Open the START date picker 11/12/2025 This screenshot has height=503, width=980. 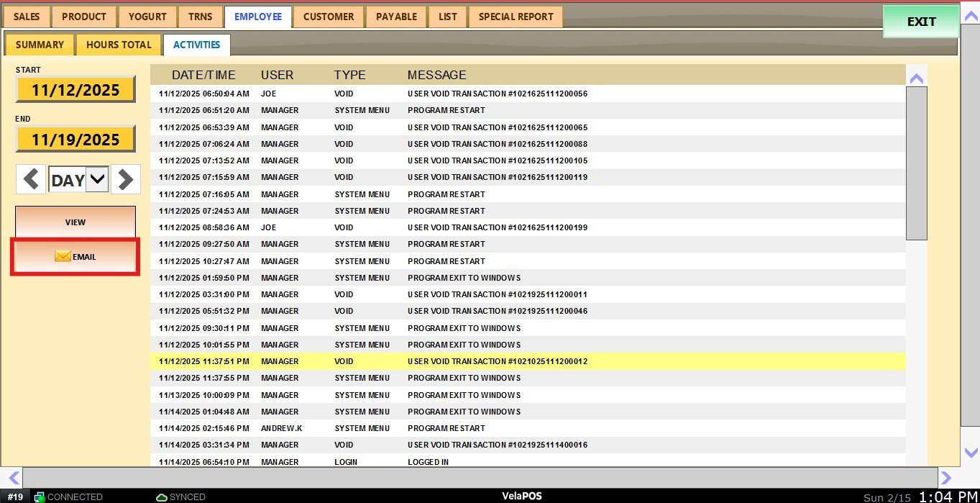75,90
